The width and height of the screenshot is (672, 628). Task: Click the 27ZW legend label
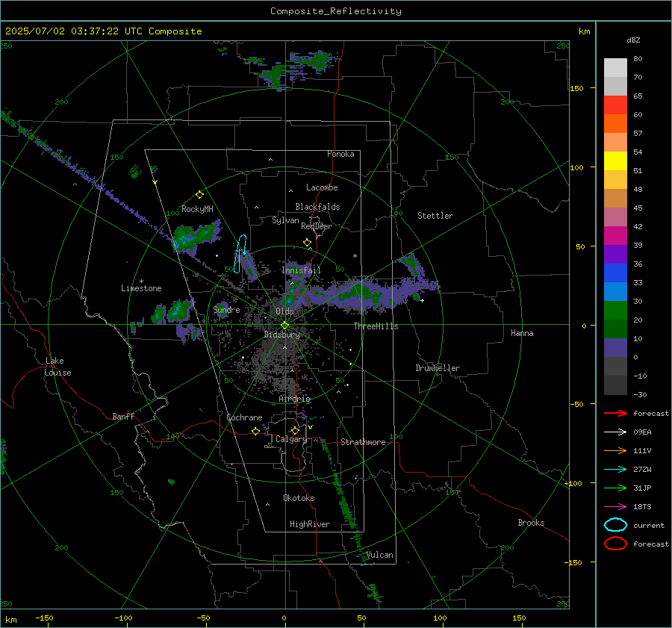tap(642, 470)
